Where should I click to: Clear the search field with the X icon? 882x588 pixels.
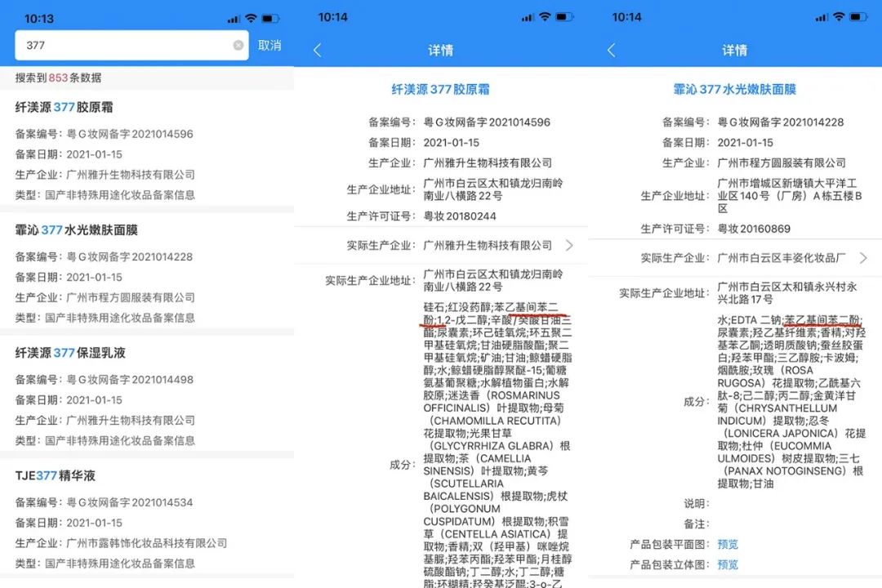pyautogui.click(x=238, y=46)
